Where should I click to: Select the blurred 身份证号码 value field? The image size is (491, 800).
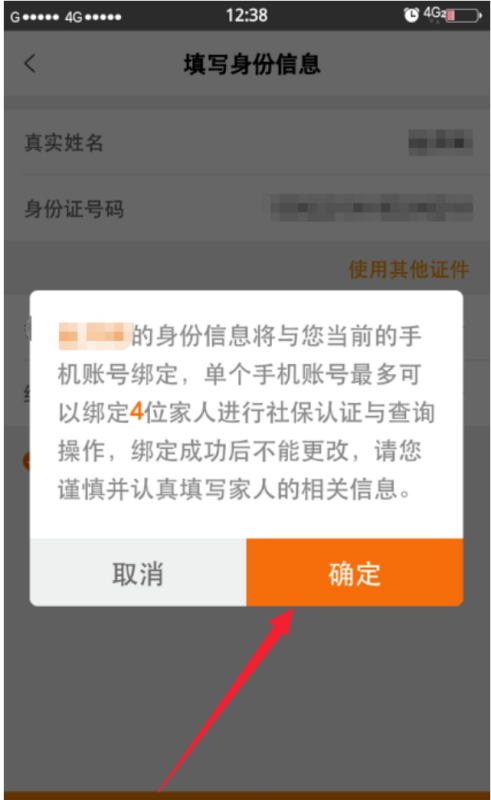pos(372,208)
